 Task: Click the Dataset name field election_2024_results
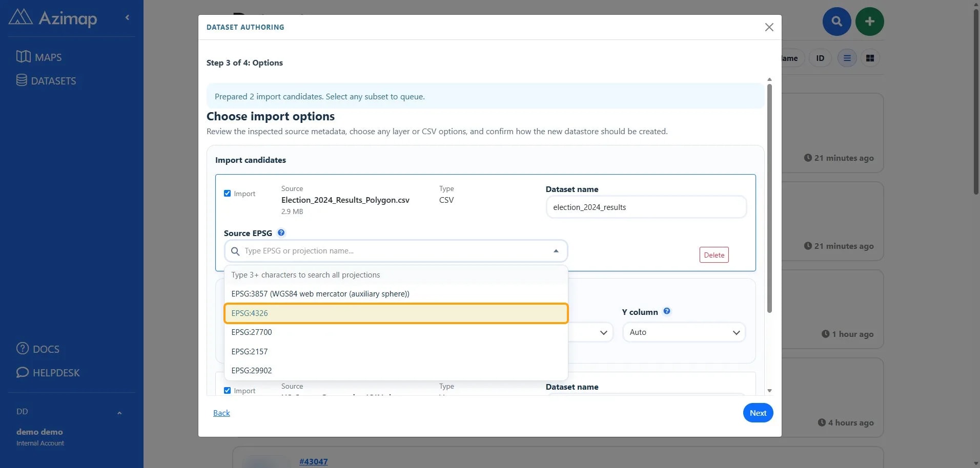pyautogui.click(x=646, y=207)
